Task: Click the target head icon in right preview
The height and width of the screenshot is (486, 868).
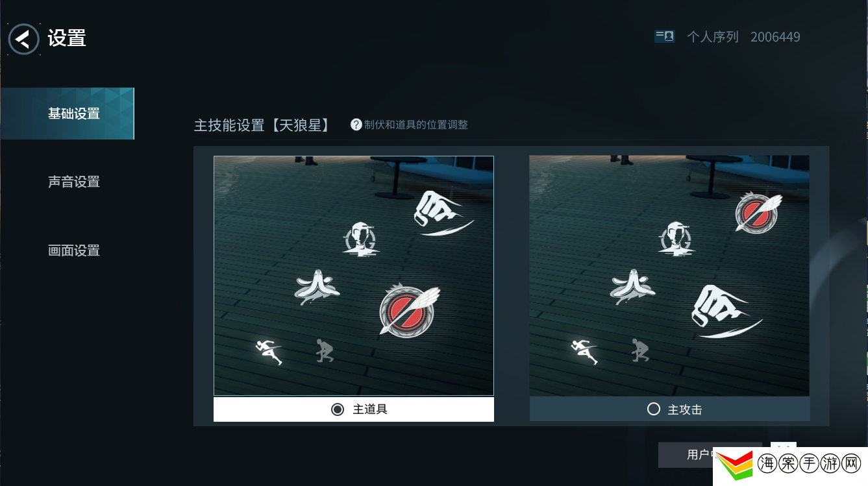Action: click(x=676, y=239)
